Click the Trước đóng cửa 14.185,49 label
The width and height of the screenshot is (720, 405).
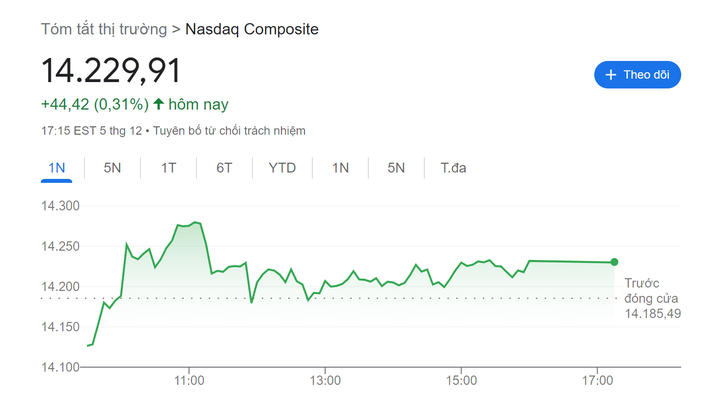(652, 299)
